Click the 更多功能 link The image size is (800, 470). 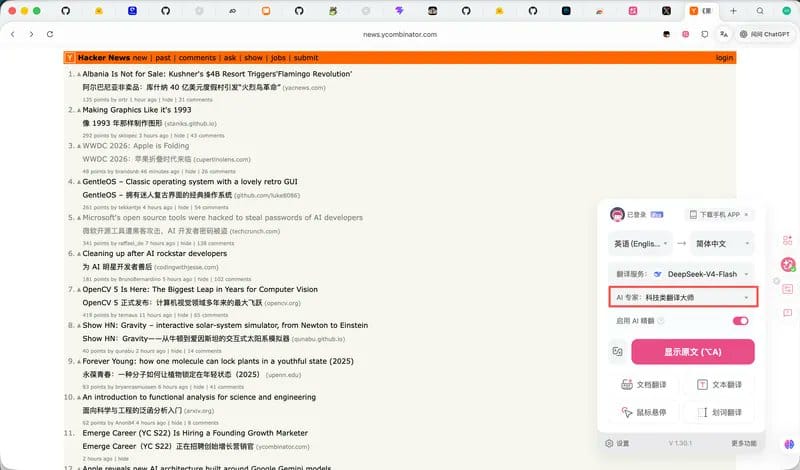743,443
